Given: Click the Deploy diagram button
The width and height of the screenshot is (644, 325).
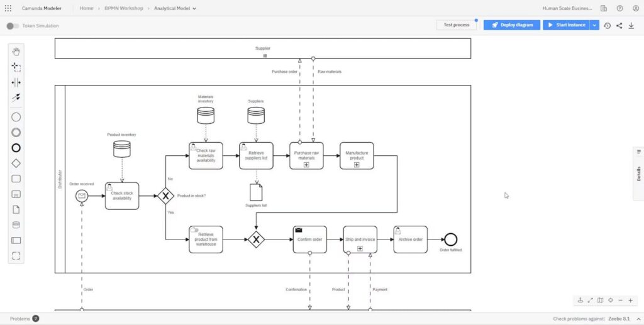Looking at the screenshot, I should (x=512, y=25).
